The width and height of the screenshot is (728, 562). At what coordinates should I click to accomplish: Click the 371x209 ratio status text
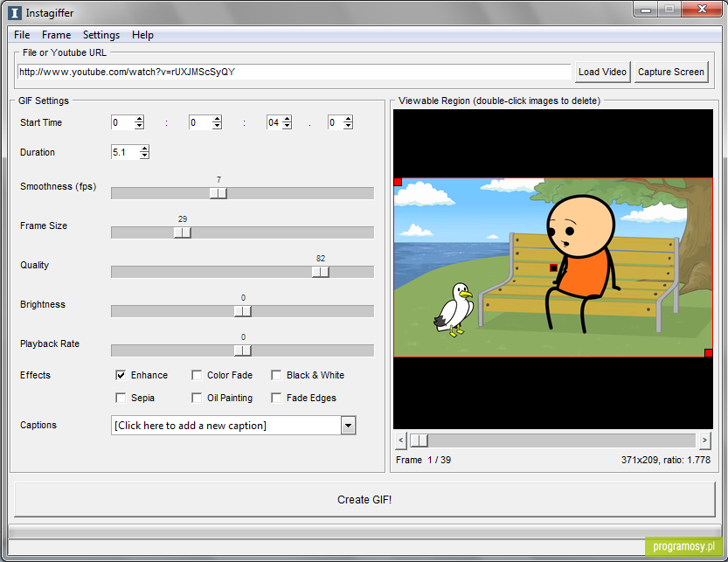click(666, 460)
